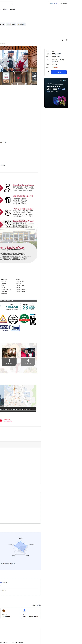
Task: Click the 경기 평택시 location text
Action: click(x=55, y=64)
